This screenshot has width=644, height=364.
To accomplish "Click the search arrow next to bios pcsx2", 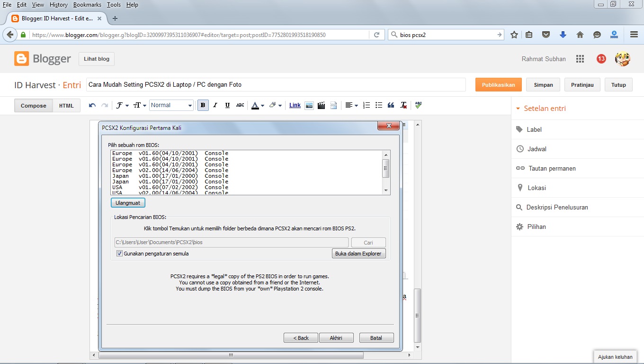I will click(500, 35).
